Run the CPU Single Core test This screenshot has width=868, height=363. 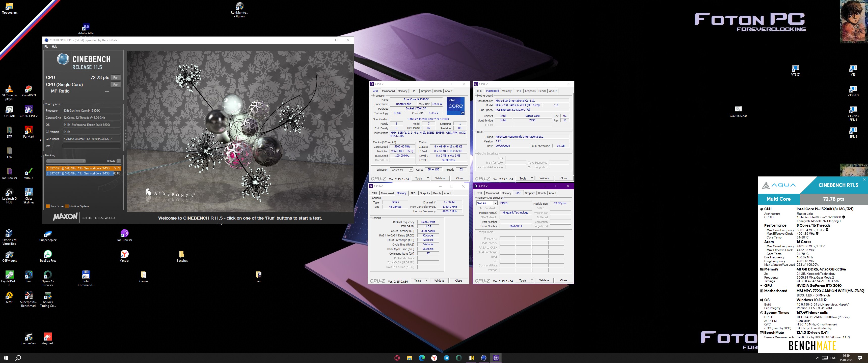[x=116, y=84]
